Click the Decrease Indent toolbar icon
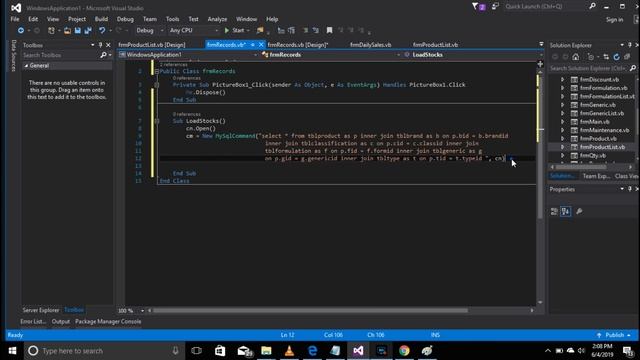The height and width of the screenshot is (360, 640). point(281,31)
